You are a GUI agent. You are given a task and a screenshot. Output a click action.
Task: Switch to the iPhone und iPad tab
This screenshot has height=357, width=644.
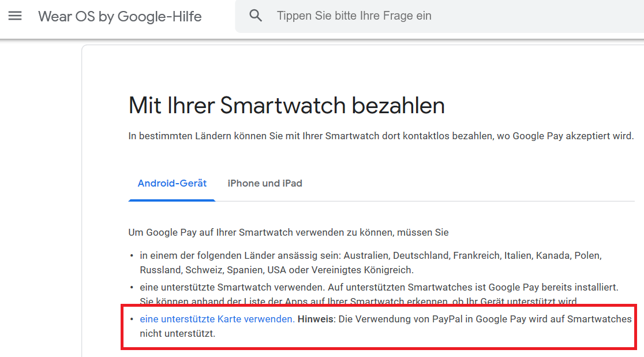point(265,184)
